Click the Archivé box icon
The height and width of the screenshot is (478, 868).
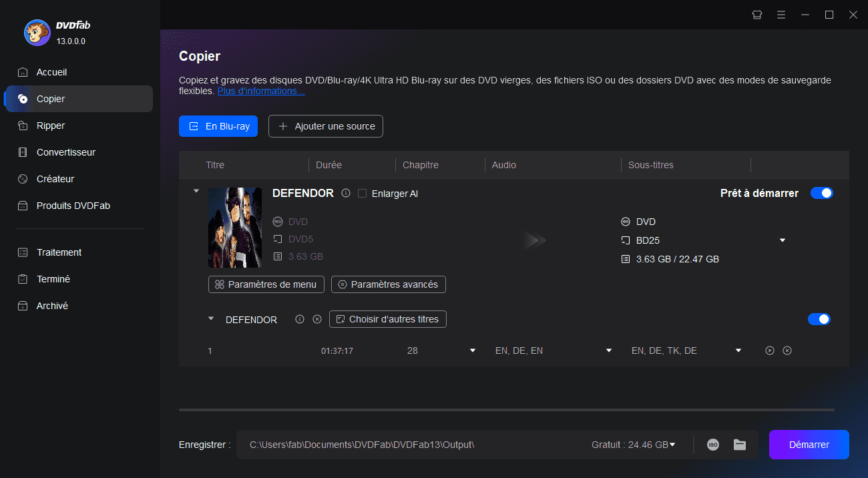[x=23, y=306]
